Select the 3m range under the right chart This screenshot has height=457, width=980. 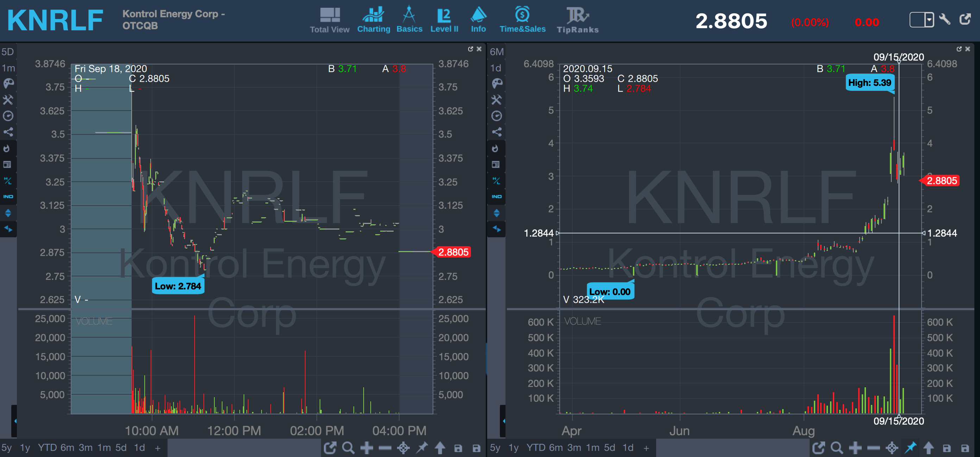pos(574,448)
